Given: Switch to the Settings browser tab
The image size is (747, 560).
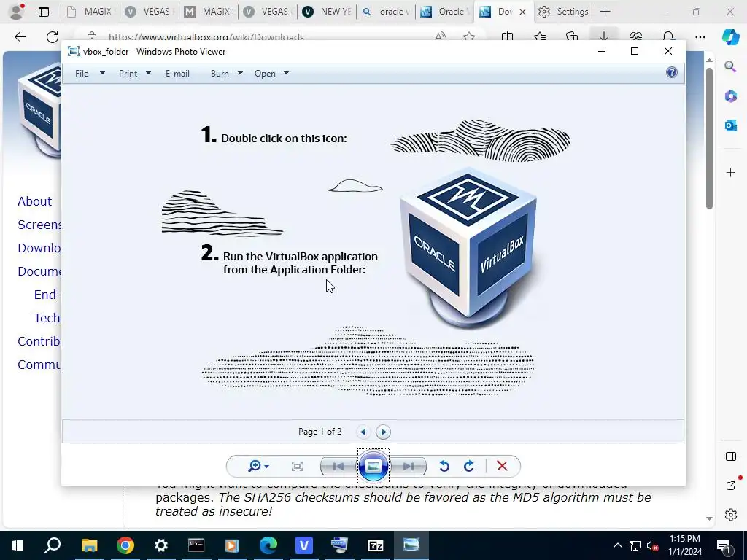Looking at the screenshot, I should click(563, 12).
